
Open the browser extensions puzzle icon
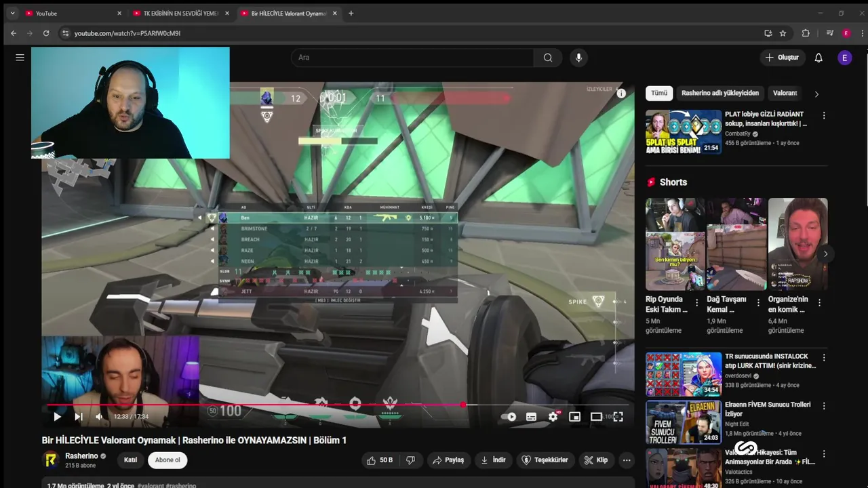(806, 33)
